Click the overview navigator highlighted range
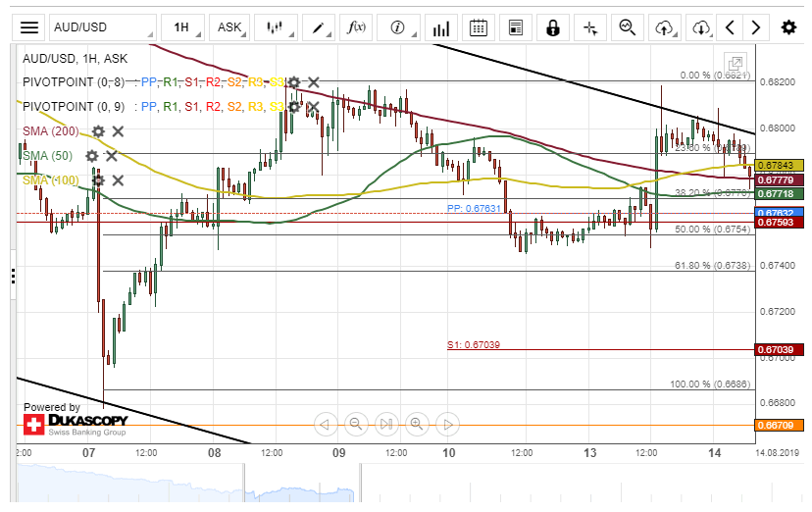The image size is (812, 512). tap(302, 484)
